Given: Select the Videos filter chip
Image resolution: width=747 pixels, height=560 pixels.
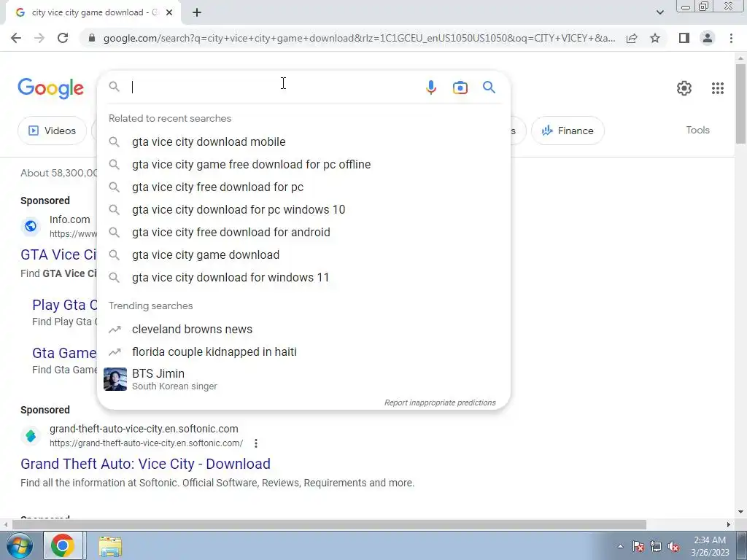Looking at the screenshot, I should click(53, 131).
